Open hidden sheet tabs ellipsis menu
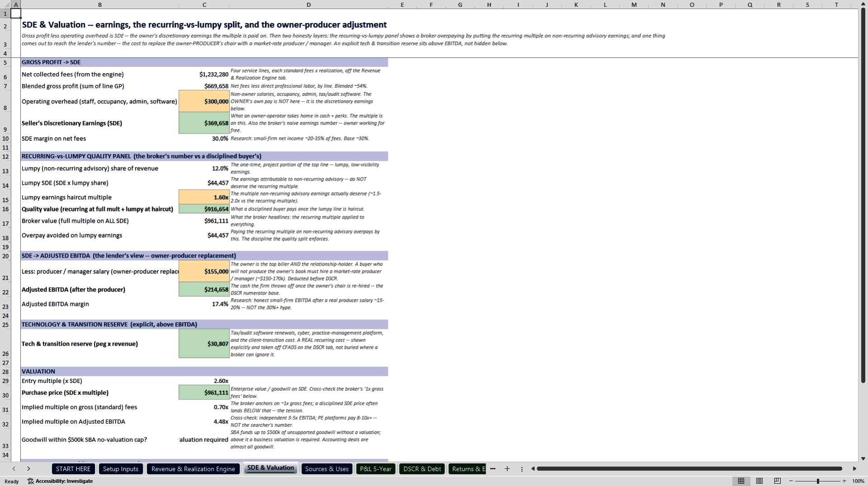The image size is (868, 486). pyautogui.click(x=493, y=469)
